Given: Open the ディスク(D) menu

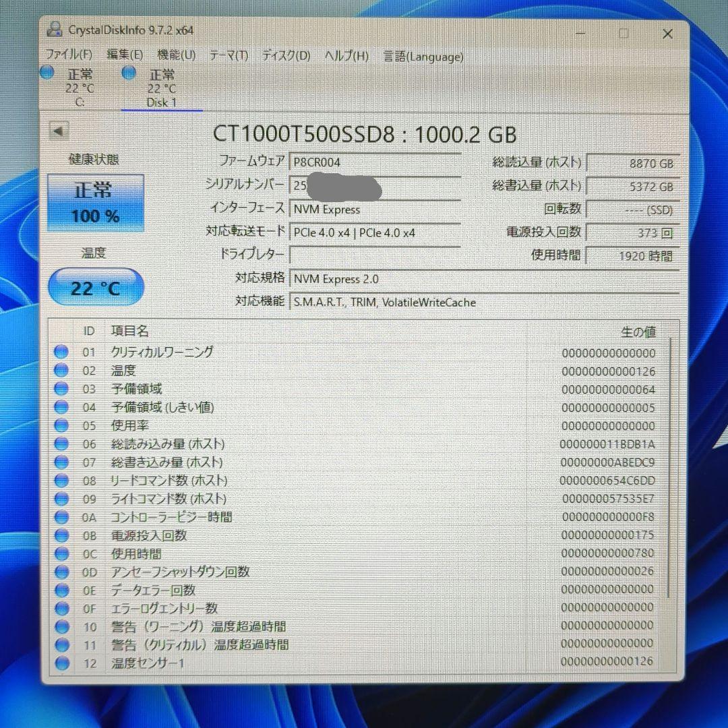Looking at the screenshot, I should coord(285,56).
